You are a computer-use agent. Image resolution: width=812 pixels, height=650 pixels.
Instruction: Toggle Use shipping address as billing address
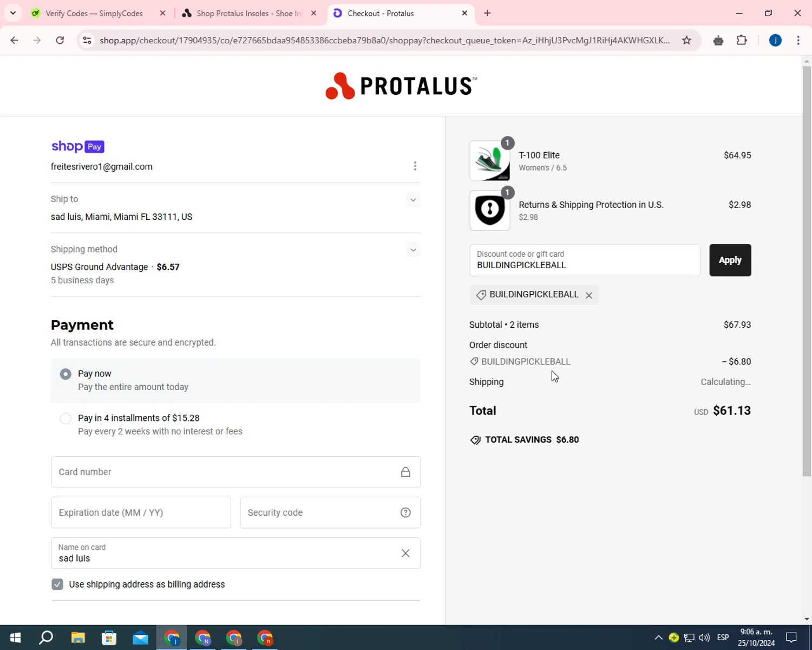click(x=57, y=584)
